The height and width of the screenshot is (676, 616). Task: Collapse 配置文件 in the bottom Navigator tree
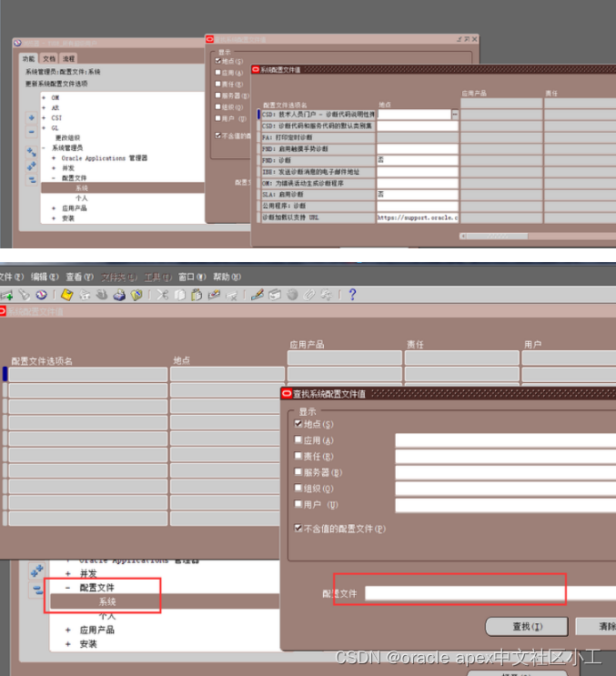pyautogui.click(x=67, y=588)
